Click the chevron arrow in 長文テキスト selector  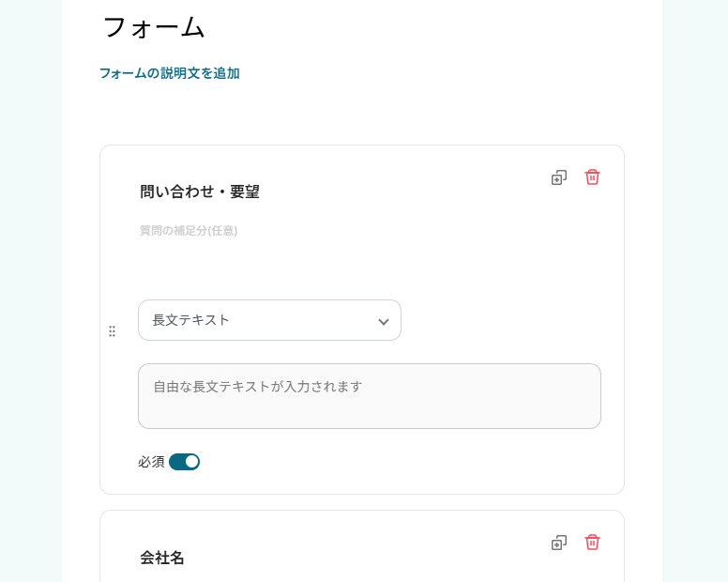pos(383,322)
